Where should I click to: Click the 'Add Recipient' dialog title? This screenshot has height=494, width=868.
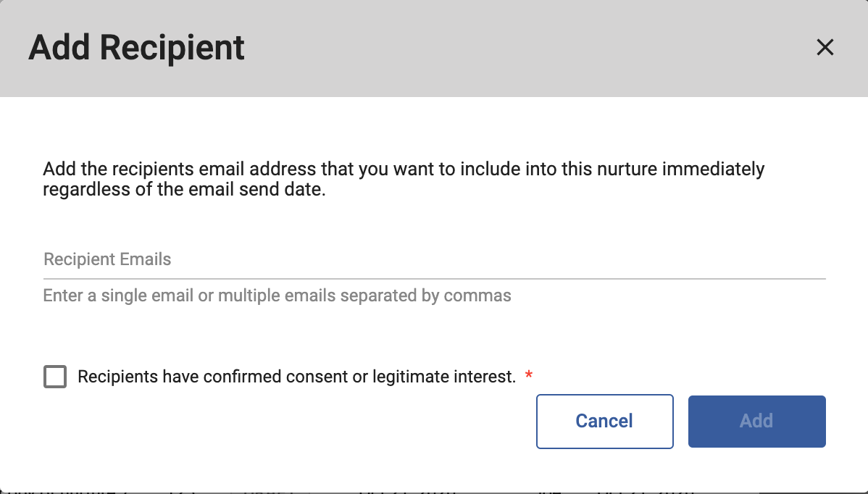(136, 48)
